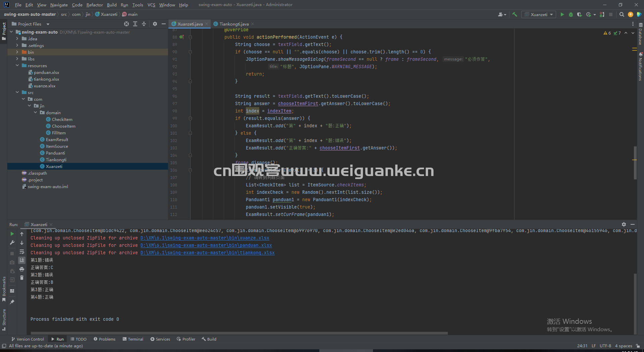Open Project panel settings gear
The width and height of the screenshot is (644, 352).
[x=155, y=24]
